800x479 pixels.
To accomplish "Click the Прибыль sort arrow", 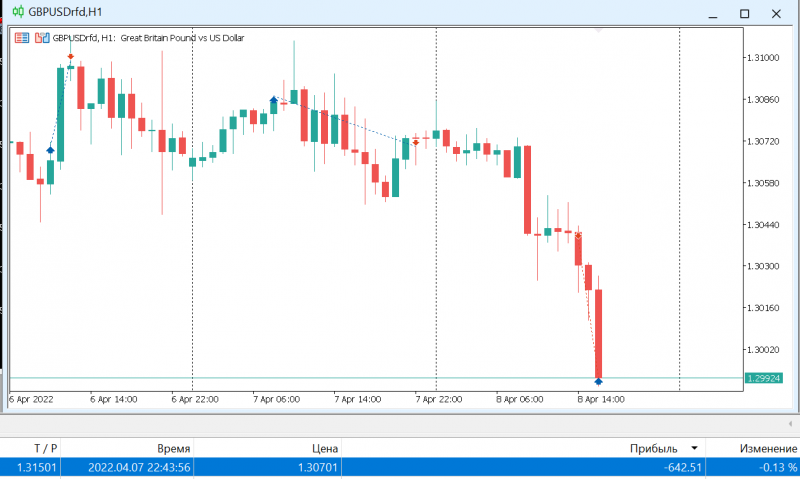I will point(694,448).
